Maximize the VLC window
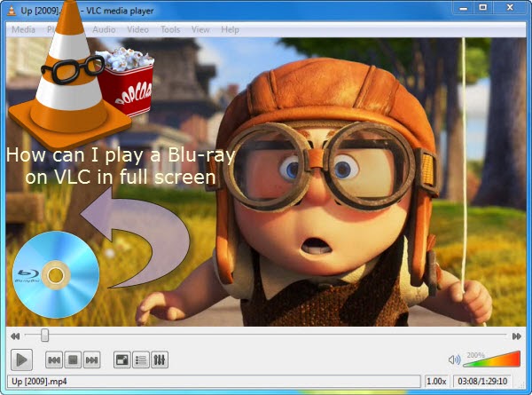532x395 pixels. pos(483,8)
